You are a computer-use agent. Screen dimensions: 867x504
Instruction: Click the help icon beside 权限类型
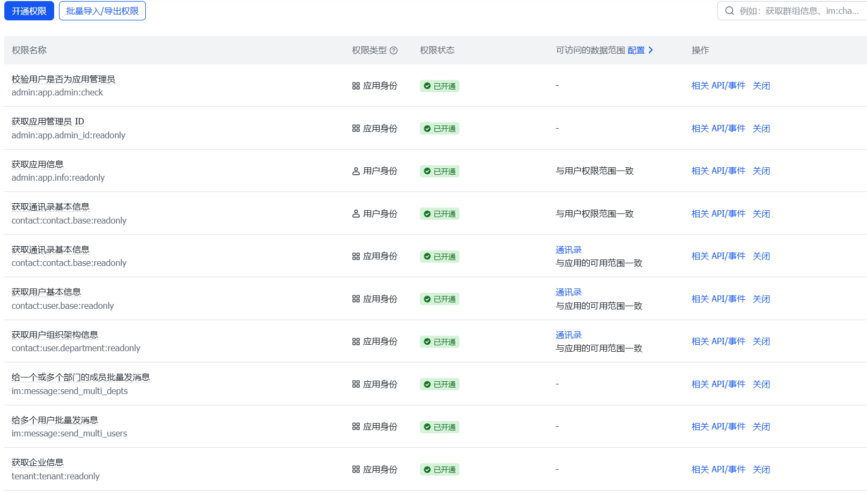pyautogui.click(x=394, y=50)
